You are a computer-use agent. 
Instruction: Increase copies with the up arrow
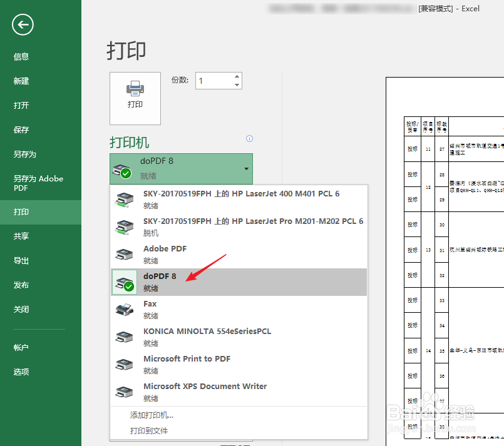tap(237, 76)
